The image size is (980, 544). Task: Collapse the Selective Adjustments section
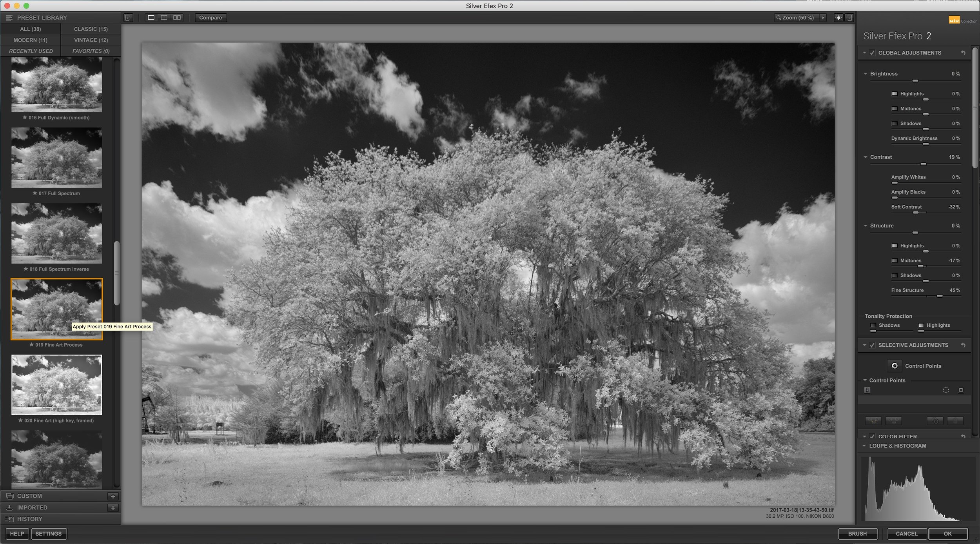tap(864, 345)
